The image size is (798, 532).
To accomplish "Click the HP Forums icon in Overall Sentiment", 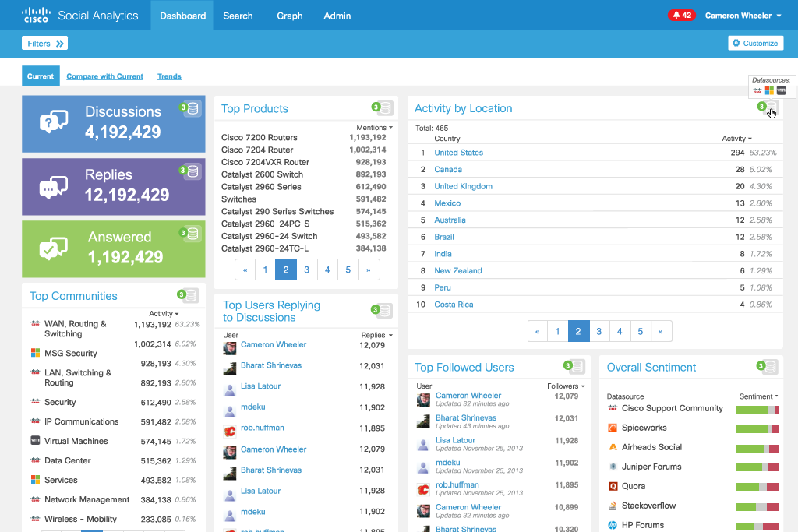I will [x=612, y=525].
